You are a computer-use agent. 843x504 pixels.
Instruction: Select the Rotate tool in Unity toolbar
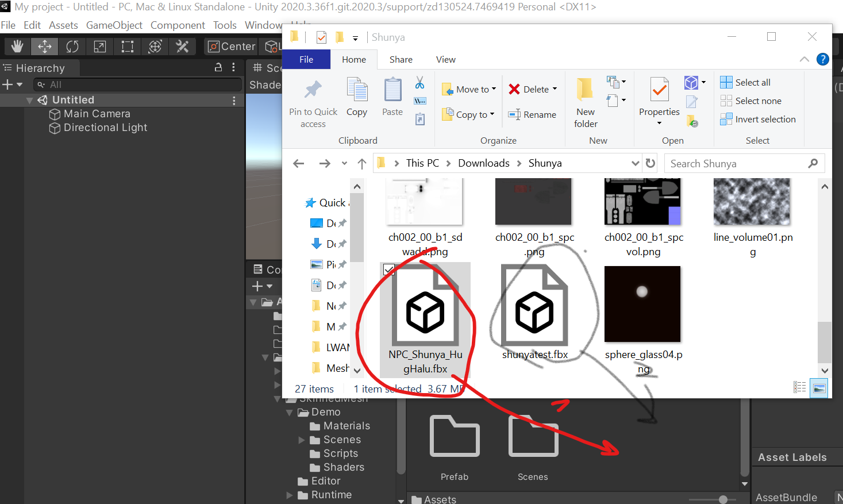point(72,47)
